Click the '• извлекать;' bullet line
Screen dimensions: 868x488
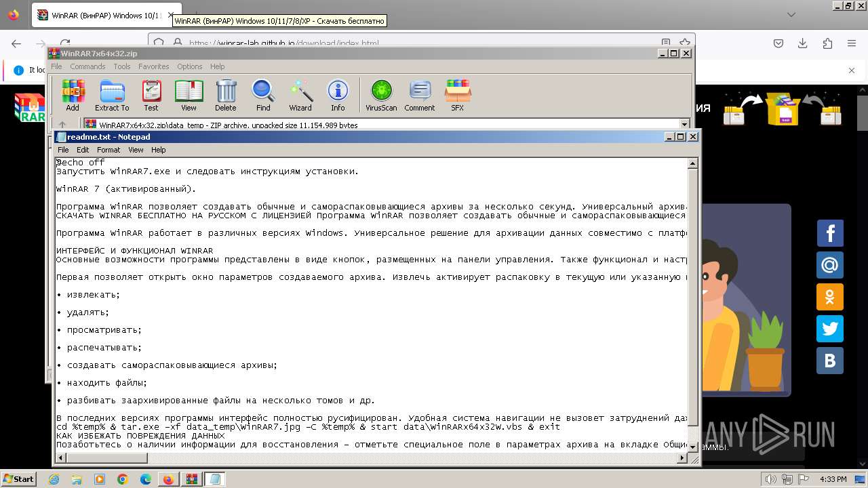[x=88, y=295]
